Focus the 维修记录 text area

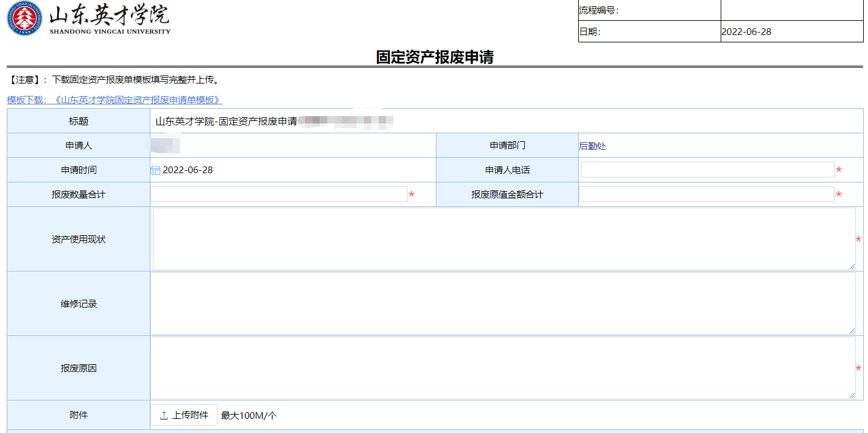pos(503,303)
